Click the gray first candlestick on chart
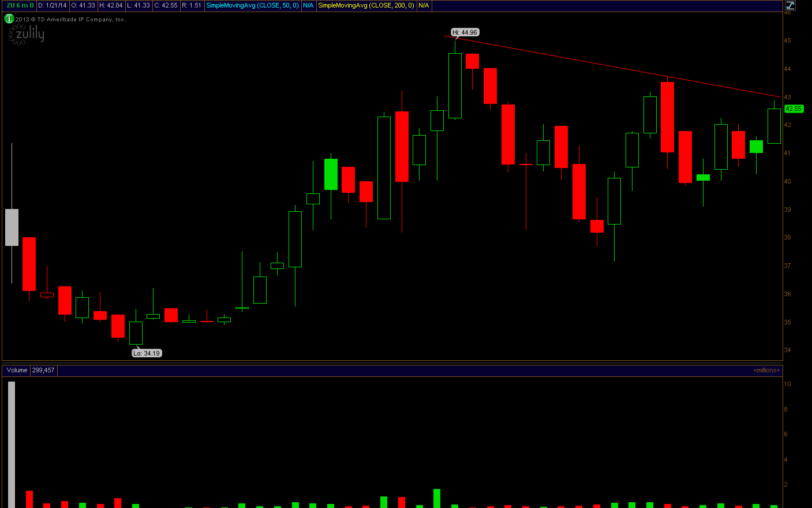The height and width of the screenshot is (508, 812). [x=12, y=227]
